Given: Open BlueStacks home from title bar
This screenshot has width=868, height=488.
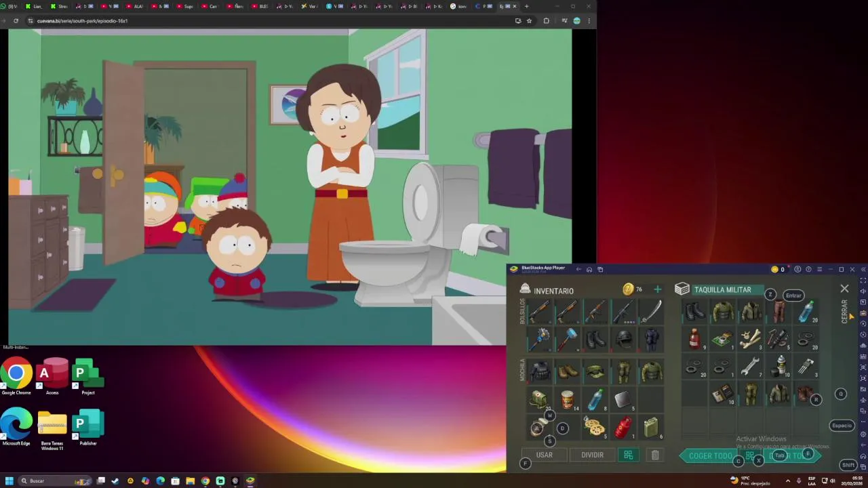Looking at the screenshot, I should click(x=589, y=270).
